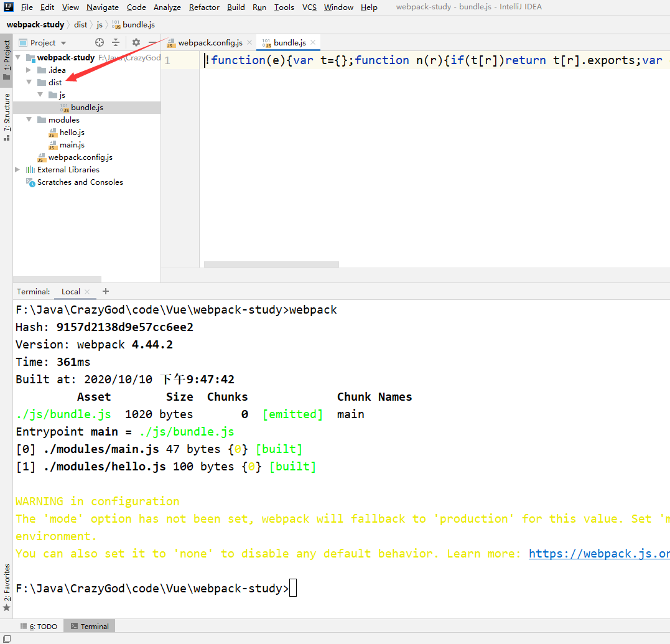Close the webpack.config.js editor tab
Viewport: 670px width, 644px height.
point(249,42)
